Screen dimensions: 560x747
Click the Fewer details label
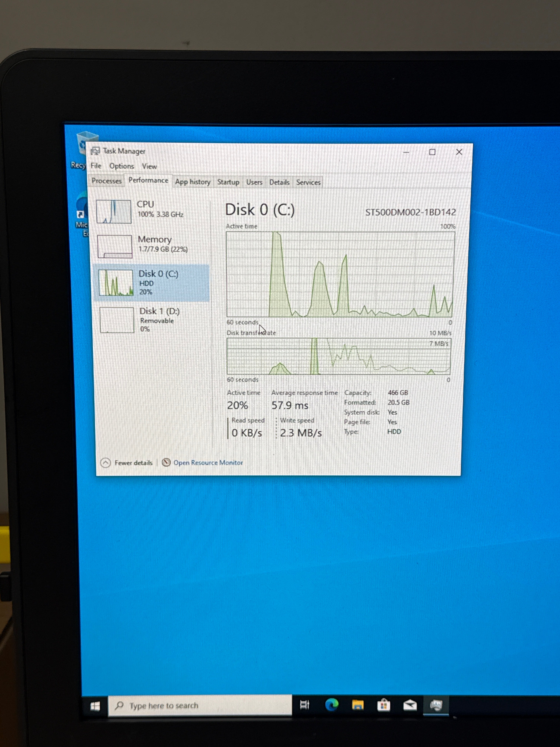point(133,463)
